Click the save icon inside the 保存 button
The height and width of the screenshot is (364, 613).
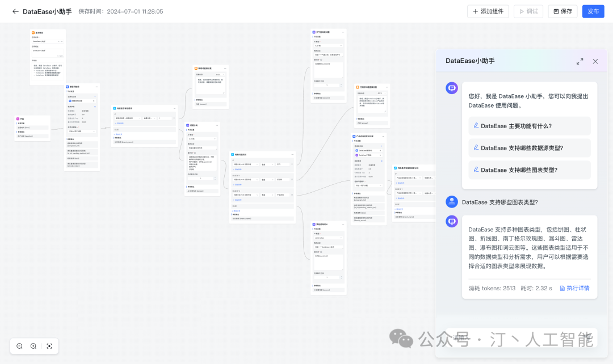[x=555, y=11]
